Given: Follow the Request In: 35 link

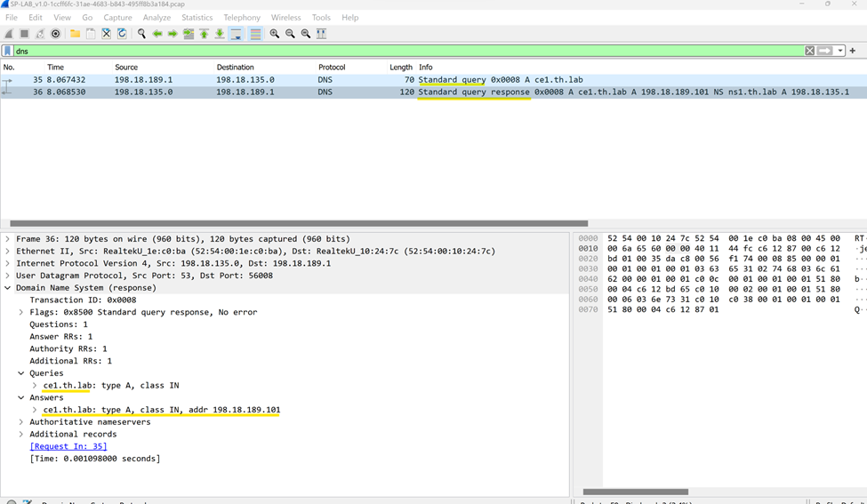Looking at the screenshot, I should pyautogui.click(x=68, y=446).
